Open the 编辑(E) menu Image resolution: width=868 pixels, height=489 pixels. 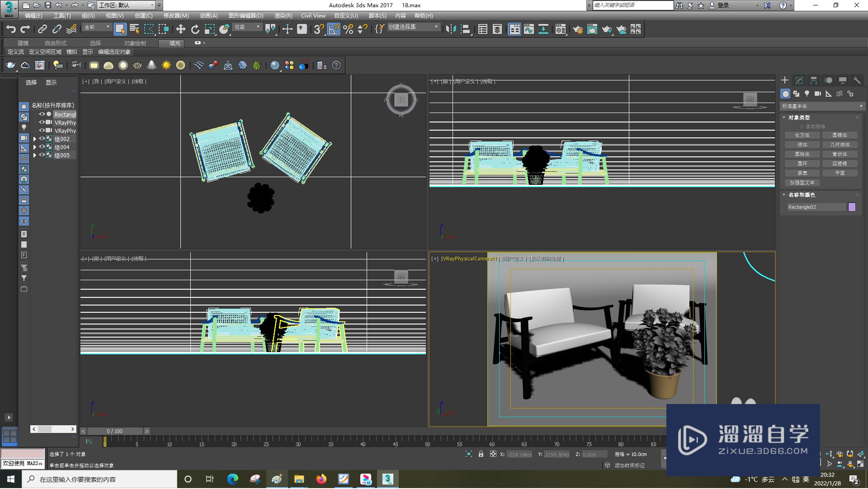[x=33, y=15]
